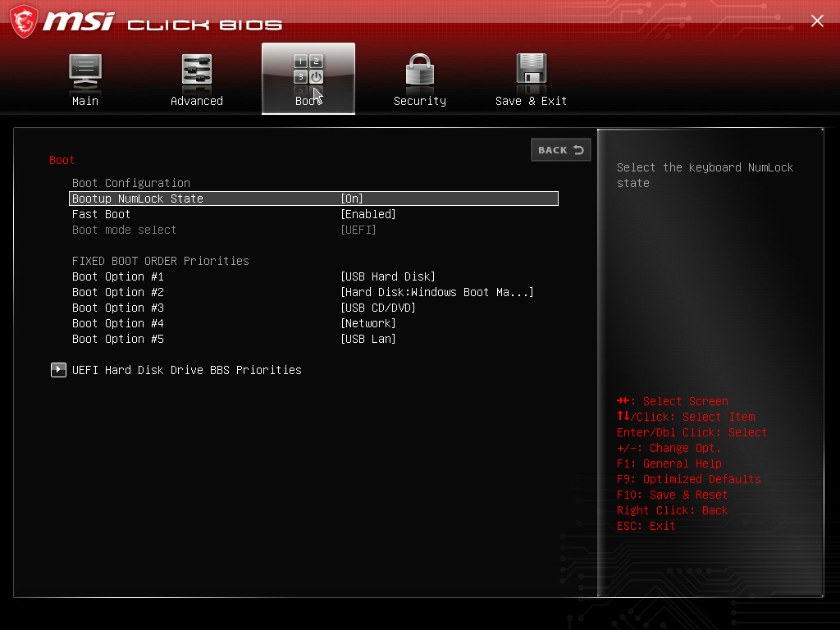Image resolution: width=840 pixels, height=630 pixels.
Task: Click the F10: Save & Reset hint
Action: [673, 495]
